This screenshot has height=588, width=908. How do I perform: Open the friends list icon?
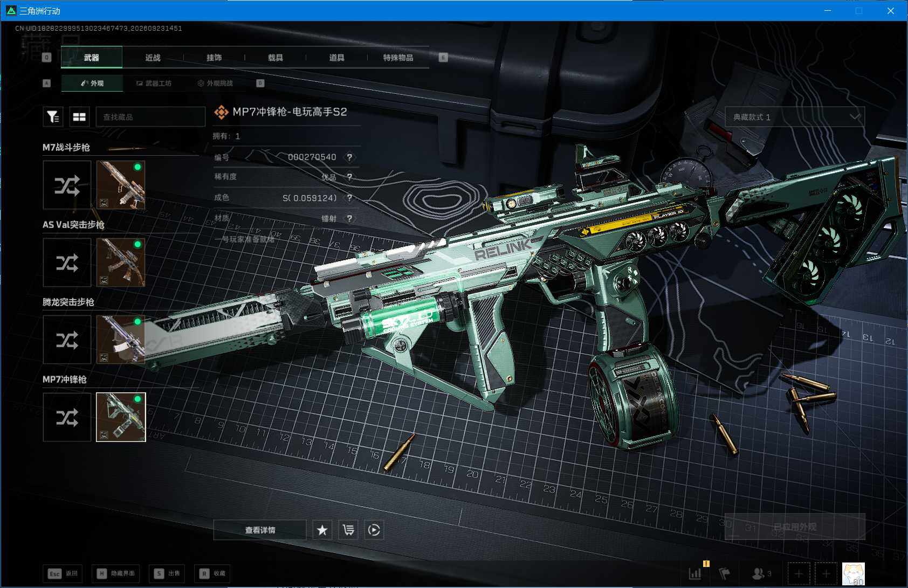(x=761, y=573)
